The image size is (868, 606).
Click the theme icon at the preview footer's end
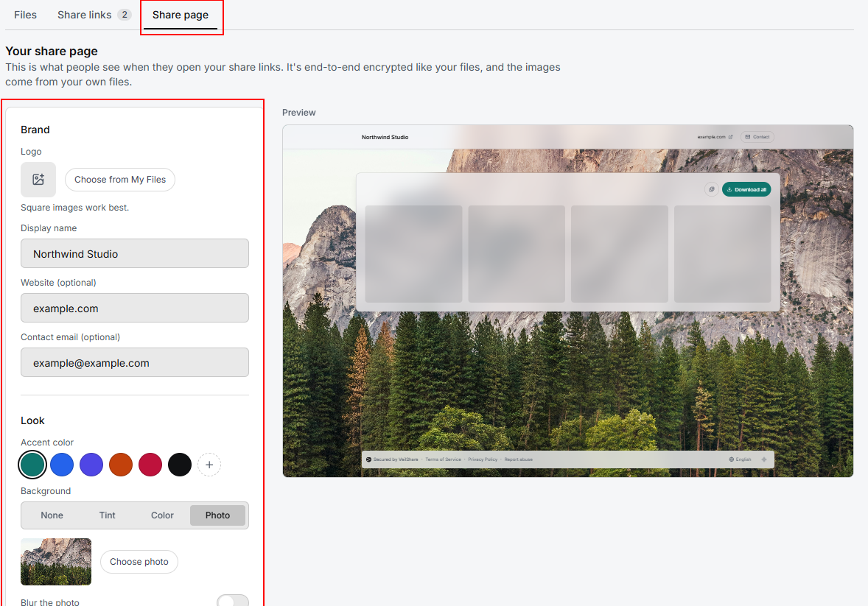pyautogui.click(x=764, y=459)
